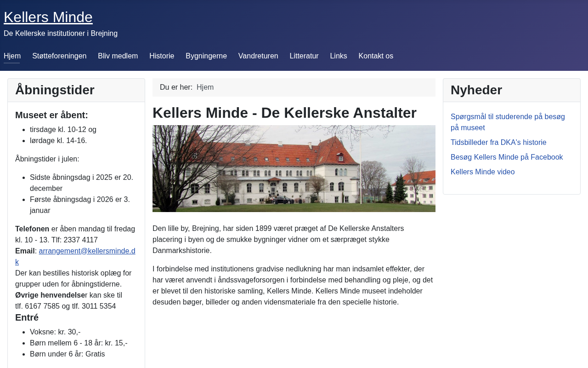This screenshot has width=588, height=368.
Task: Open 'Besøg Kellers Minde på Facebook' link
Action: [507, 157]
